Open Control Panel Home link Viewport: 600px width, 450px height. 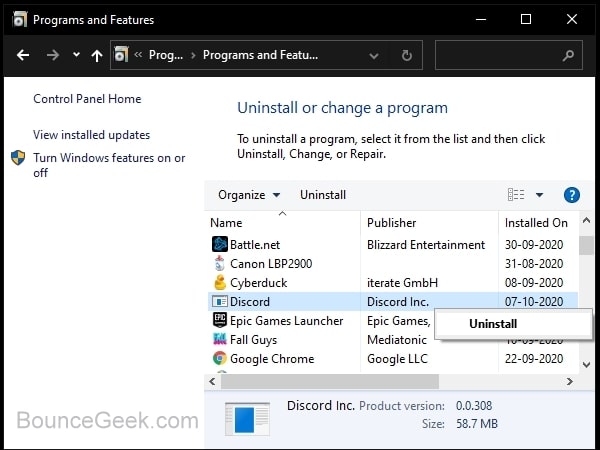87,99
